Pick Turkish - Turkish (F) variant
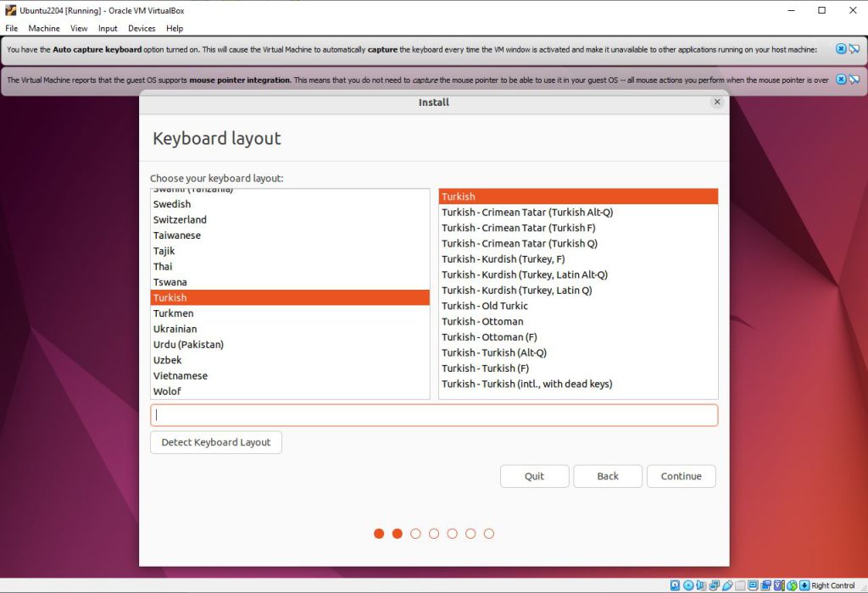This screenshot has width=868, height=593. [578, 368]
